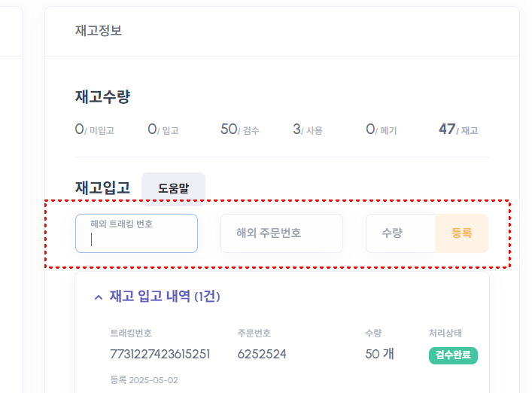The width and height of the screenshot is (532, 393).
Task: Click the 재고입고 heading
Action: coord(102,187)
